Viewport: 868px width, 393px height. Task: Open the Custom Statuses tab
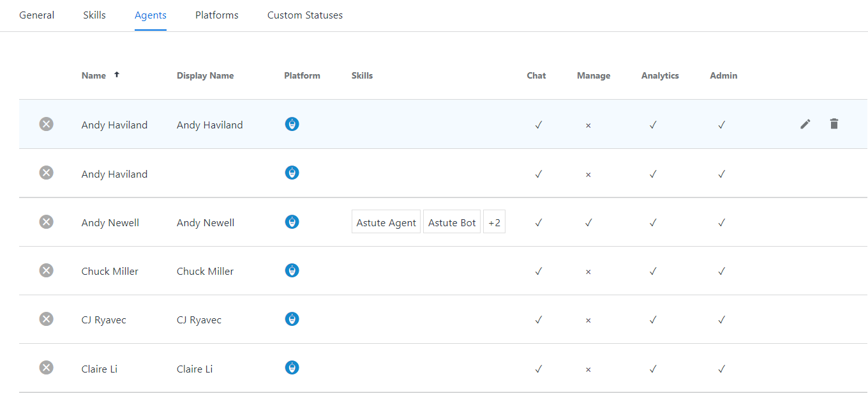[x=304, y=15]
